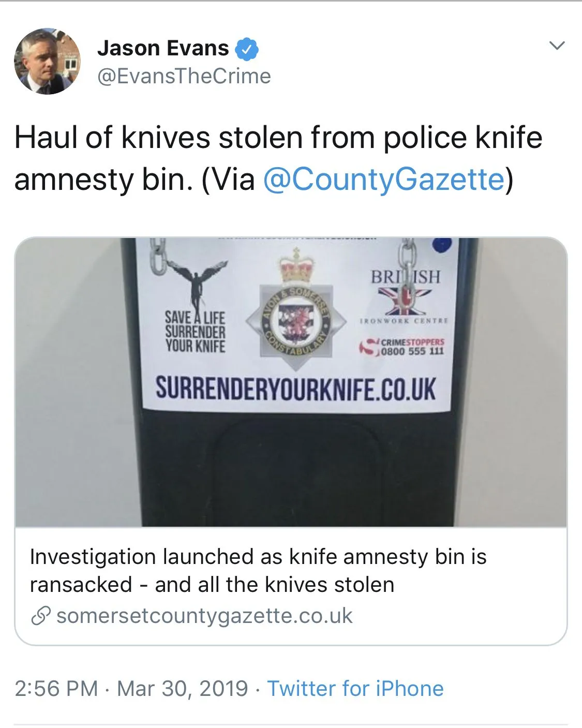Expand the tweet options chevron
This screenshot has width=582, height=728.
557,46
